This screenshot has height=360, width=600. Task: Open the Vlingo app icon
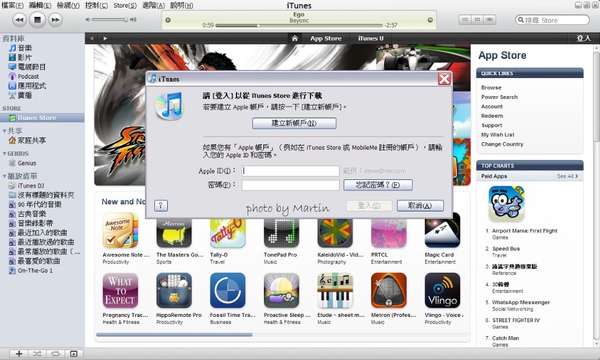coord(442,290)
